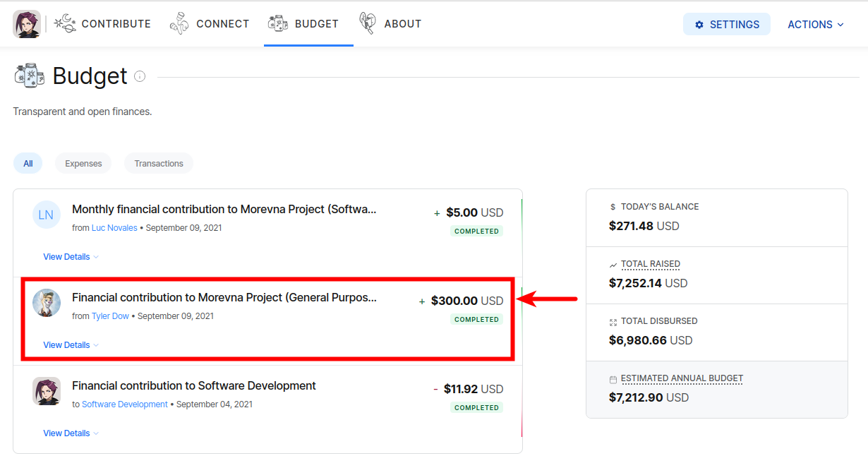
Task: Click the Total Raised label
Action: coord(651,264)
